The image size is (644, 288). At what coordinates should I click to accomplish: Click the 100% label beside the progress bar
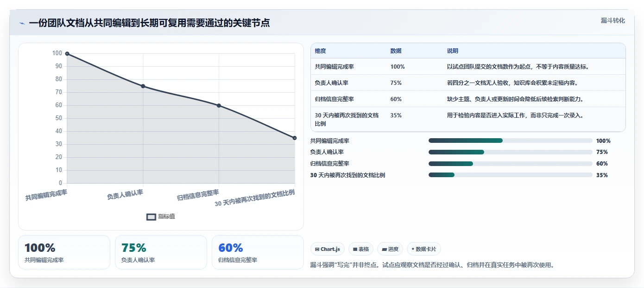(x=603, y=141)
